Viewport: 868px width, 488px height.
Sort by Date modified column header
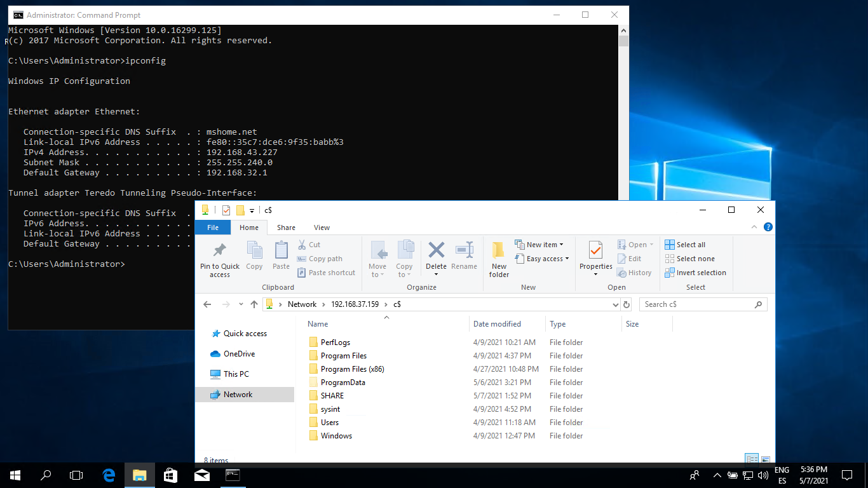pos(506,324)
